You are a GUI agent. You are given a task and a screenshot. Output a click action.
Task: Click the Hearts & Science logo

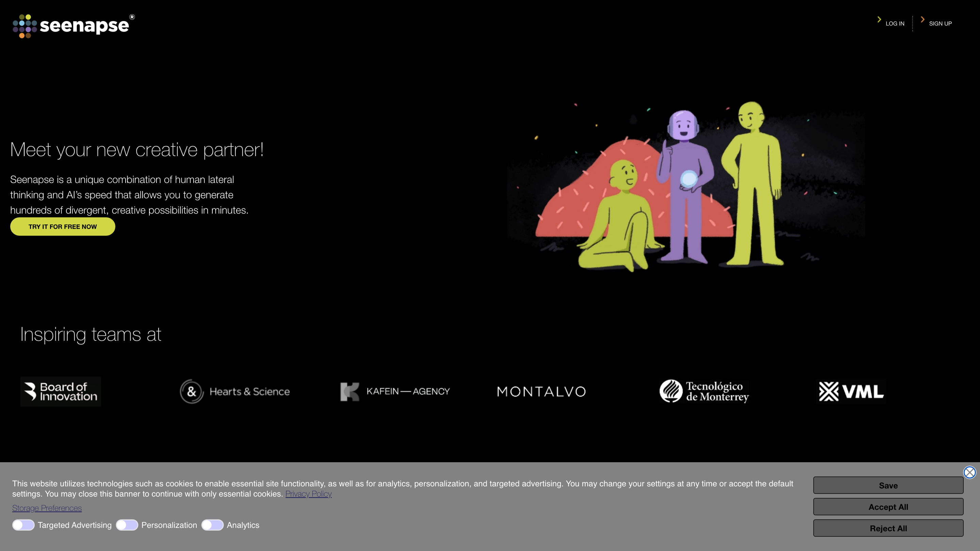pos(235,391)
